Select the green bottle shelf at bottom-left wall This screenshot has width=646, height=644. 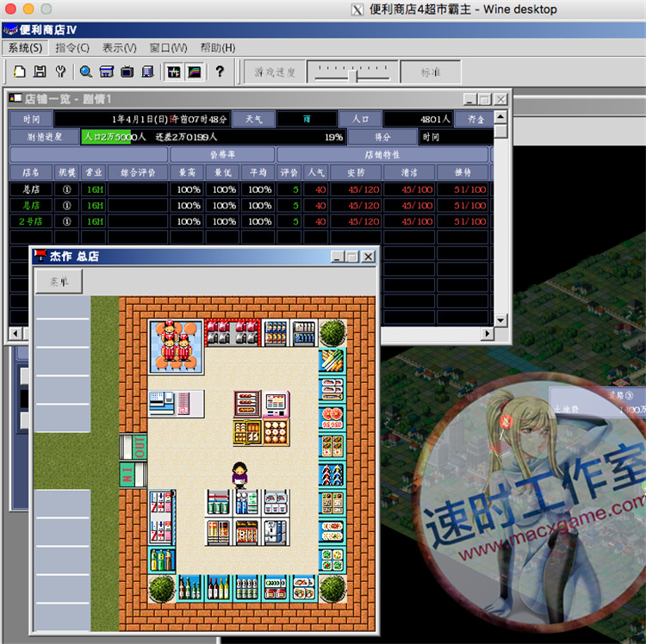(162, 560)
